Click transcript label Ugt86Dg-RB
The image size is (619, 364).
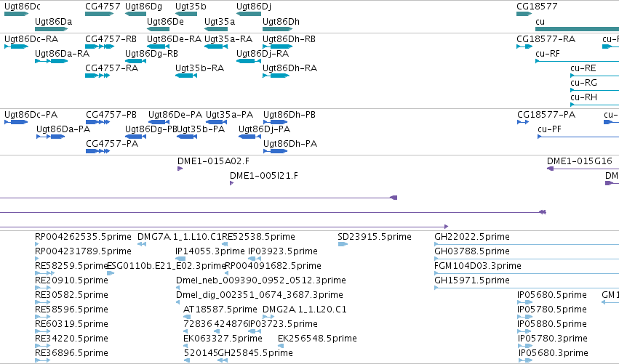(151, 54)
